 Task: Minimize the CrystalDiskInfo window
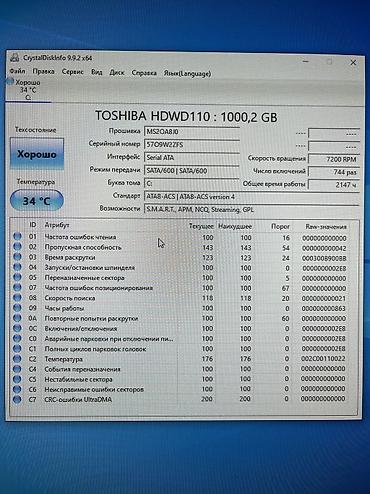click(306, 62)
